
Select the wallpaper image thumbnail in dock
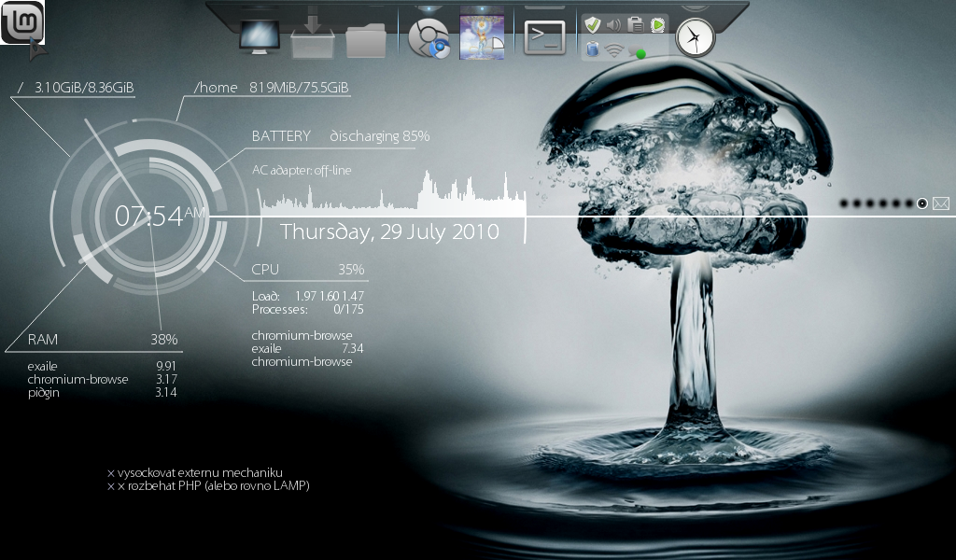480,31
